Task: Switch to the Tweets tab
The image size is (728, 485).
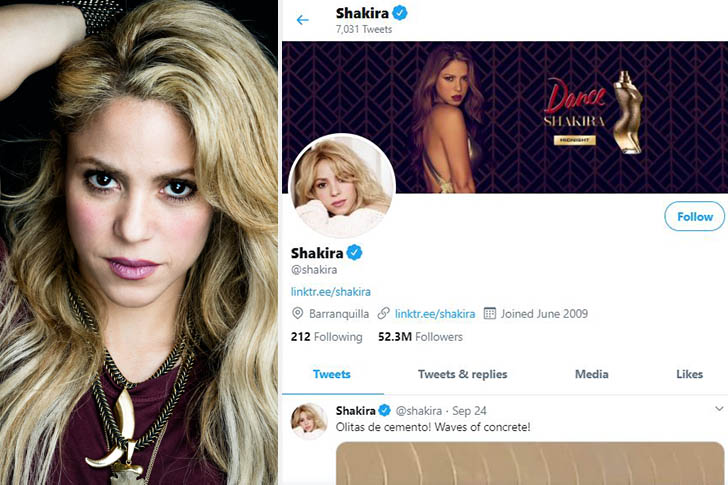Action: pyautogui.click(x=332, y=374)
